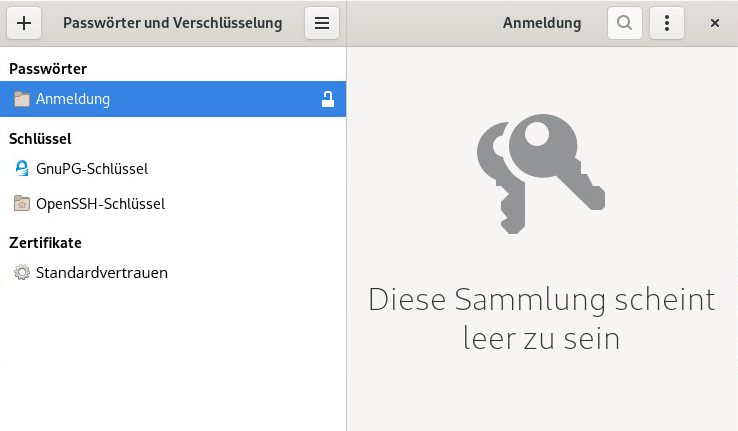Click the large keys placeholder icon

click(x=541, y=176)
